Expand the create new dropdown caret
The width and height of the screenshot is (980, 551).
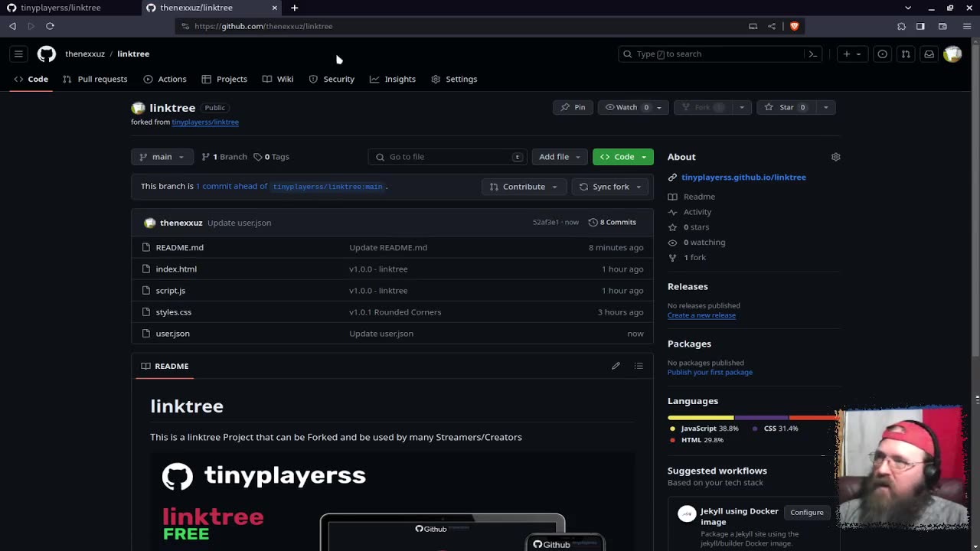858,54
